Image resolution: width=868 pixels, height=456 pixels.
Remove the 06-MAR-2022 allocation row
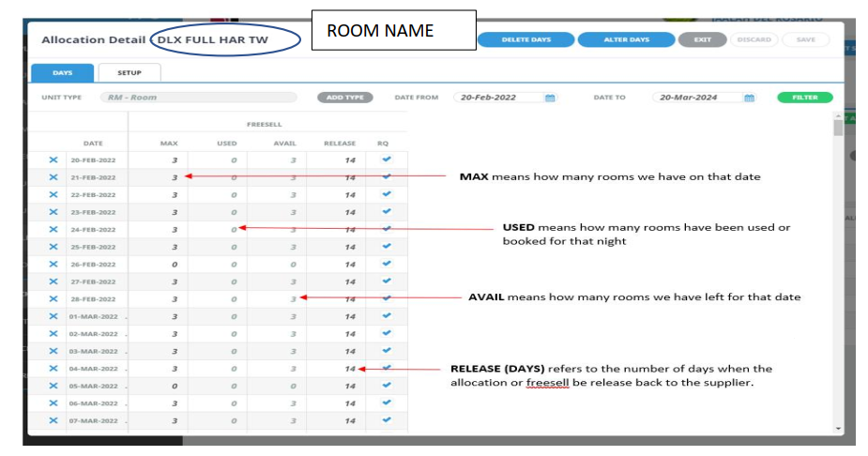(x=53, y=403)
